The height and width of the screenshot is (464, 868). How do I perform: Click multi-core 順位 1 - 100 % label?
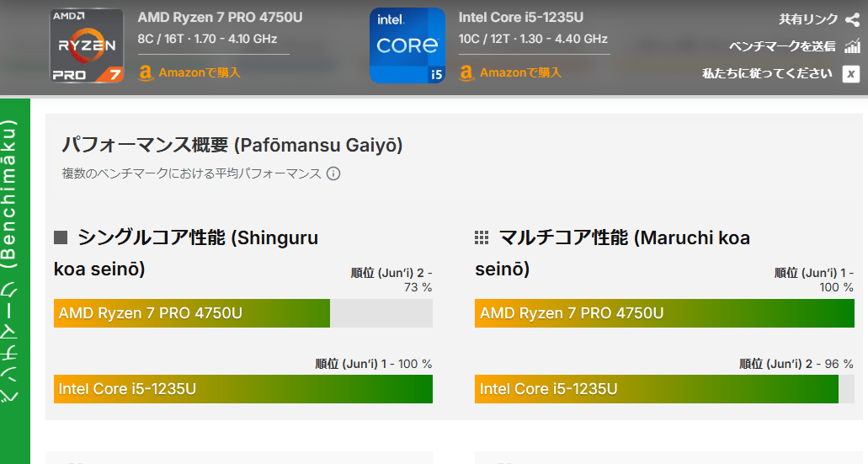coord(814,280)
